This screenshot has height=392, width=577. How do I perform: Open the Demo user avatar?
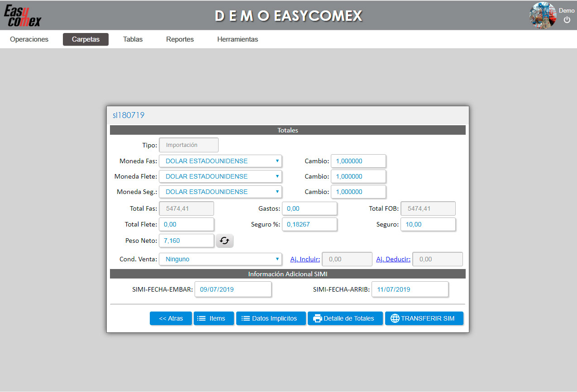point(543,15)
